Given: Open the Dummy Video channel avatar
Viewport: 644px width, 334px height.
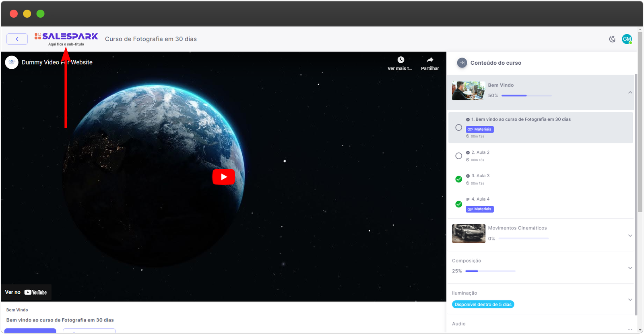Looking at the screenshot, I should pos(12,62).
